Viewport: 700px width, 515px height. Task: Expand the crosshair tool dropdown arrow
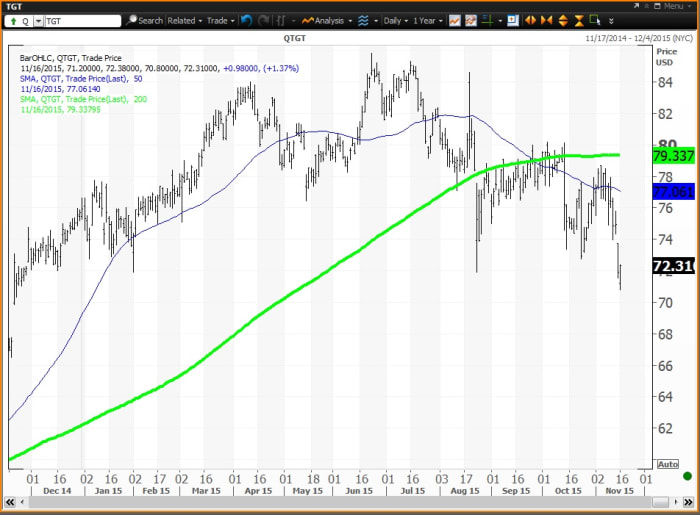coord(500,21)
